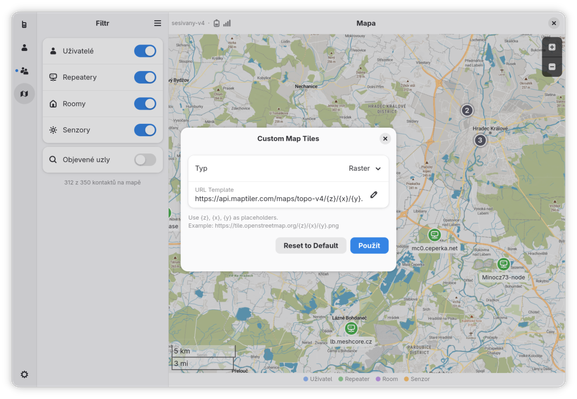Click the Reset to Default button
Viewport: 577px width, 399px height.
click(311, 246)
